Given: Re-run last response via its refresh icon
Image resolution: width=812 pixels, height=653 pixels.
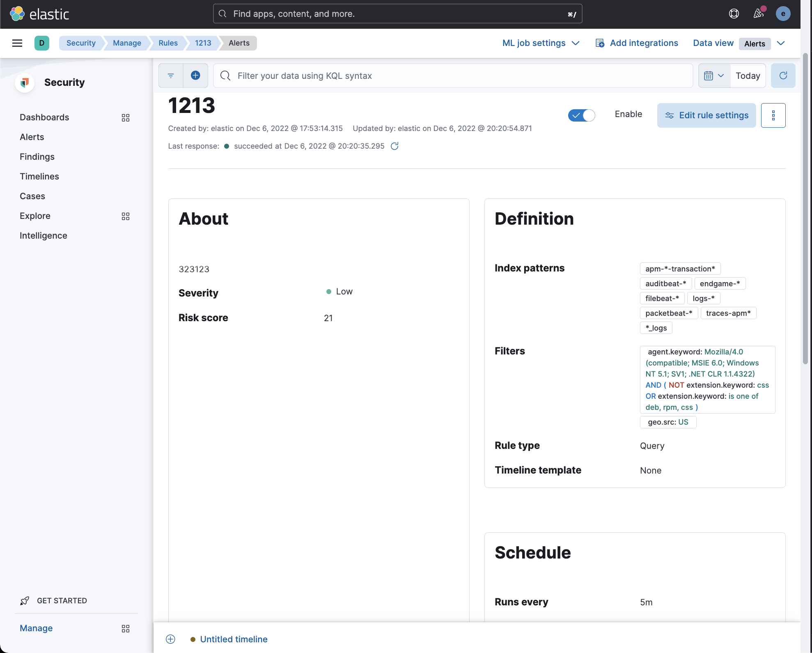Looking at the screenshot, I should coord(395,146).
